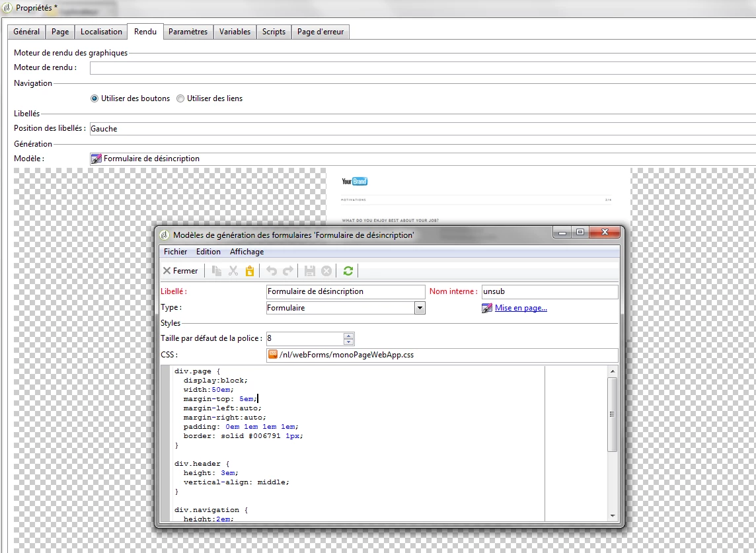Click the div.header selector line
This screenshot has height=553, width=756.
click(202, 464)
